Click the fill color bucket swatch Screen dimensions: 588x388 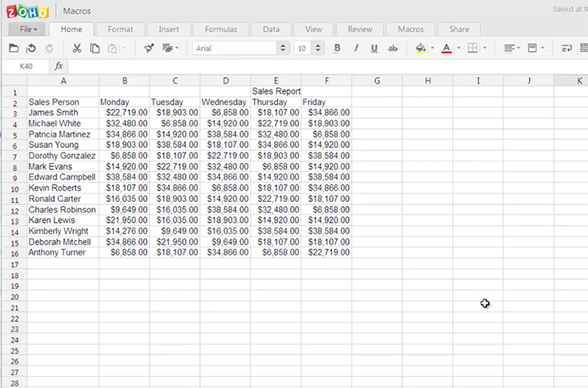420,48
